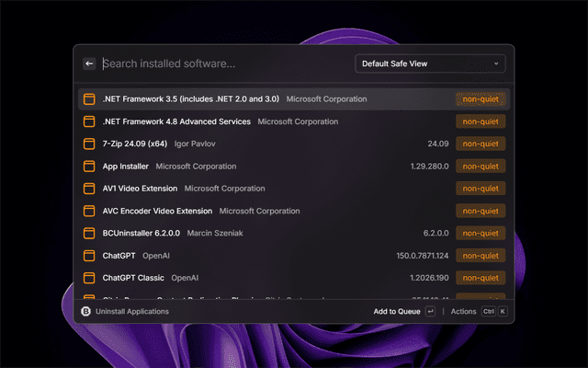Click version 1.29.280.0 of App Installer
The height and width of the screenshot is (368, 588).
point(429,167)
